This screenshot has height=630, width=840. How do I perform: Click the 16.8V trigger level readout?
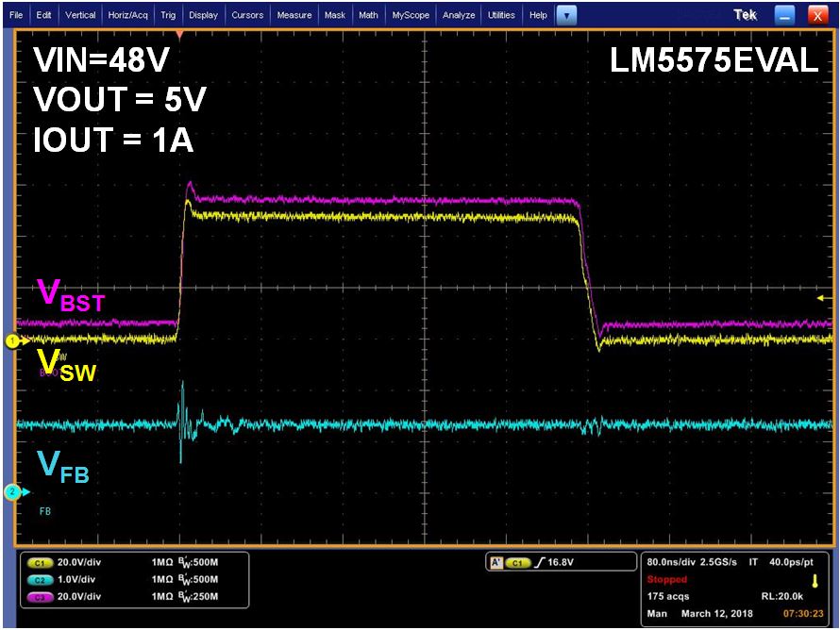coord(561,562)
